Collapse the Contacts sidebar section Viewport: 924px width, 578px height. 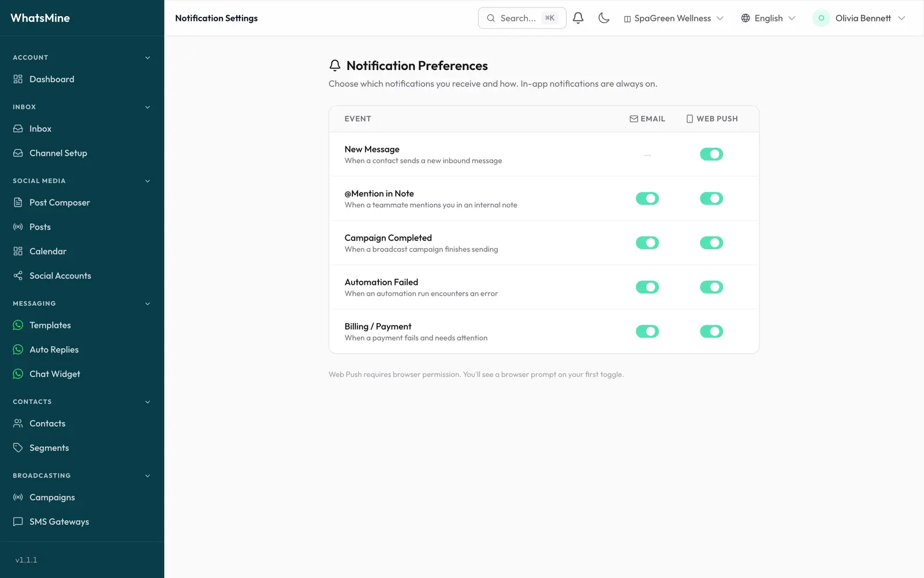click(x=82, y=402)
